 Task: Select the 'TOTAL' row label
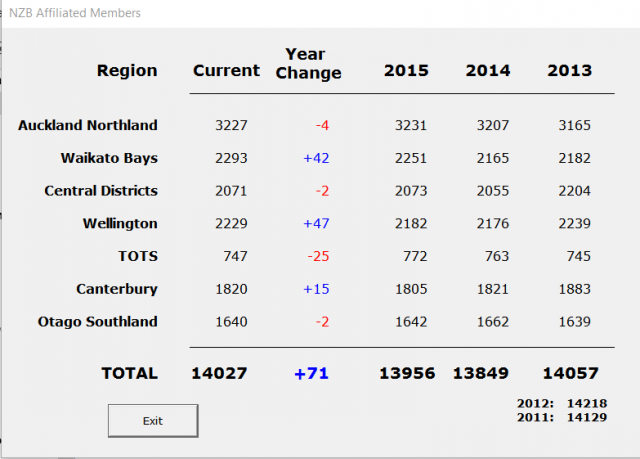click(130, 373)
